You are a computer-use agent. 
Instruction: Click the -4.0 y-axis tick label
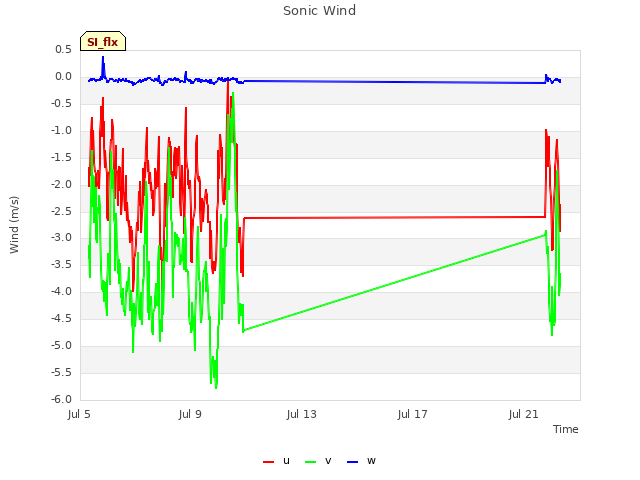coord(61,291)
